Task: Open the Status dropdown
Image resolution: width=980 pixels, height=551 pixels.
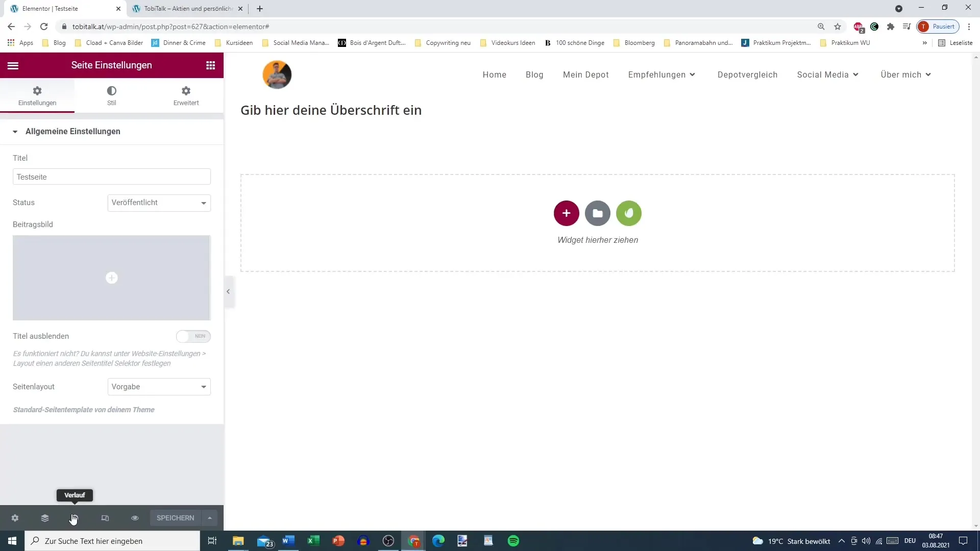Action: pyautogui.click(x=159, y=203)
